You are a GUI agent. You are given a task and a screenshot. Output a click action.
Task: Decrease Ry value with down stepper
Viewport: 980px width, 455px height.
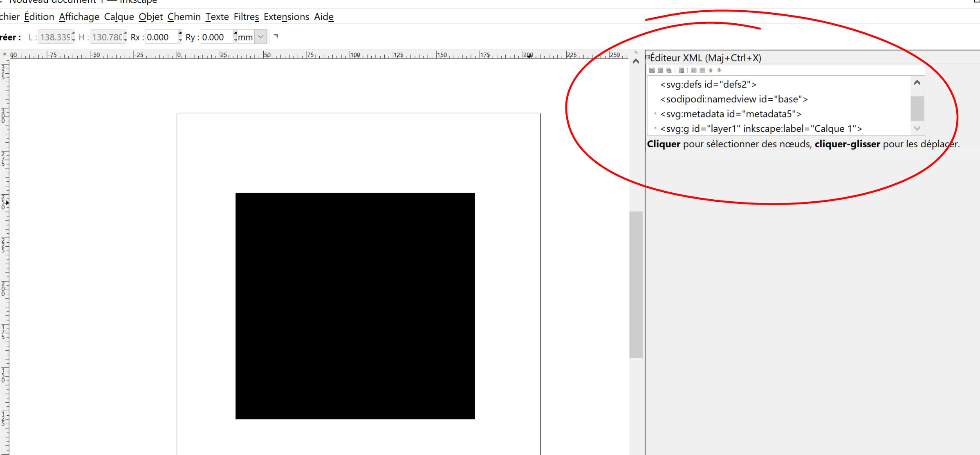point(235,40)
